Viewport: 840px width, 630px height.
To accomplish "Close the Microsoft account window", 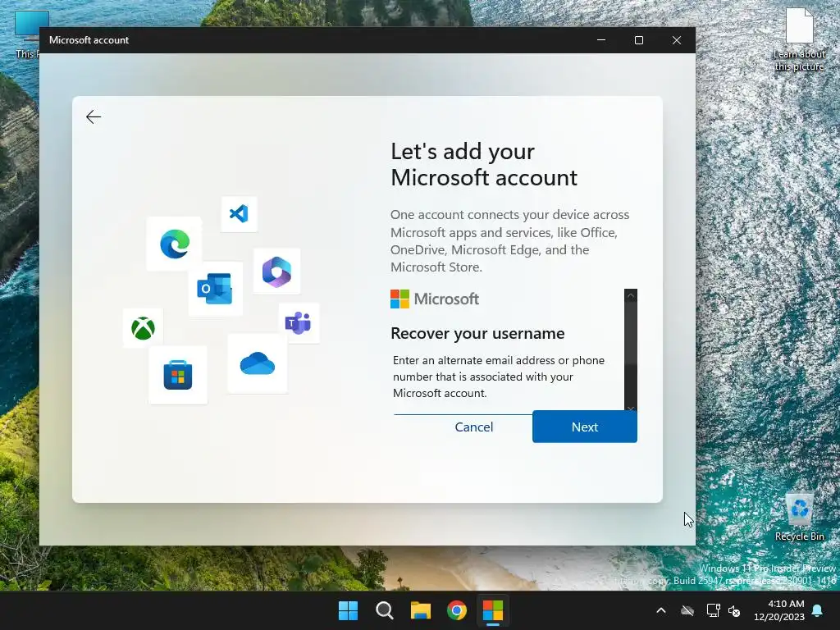I will (x=677, y=40).
